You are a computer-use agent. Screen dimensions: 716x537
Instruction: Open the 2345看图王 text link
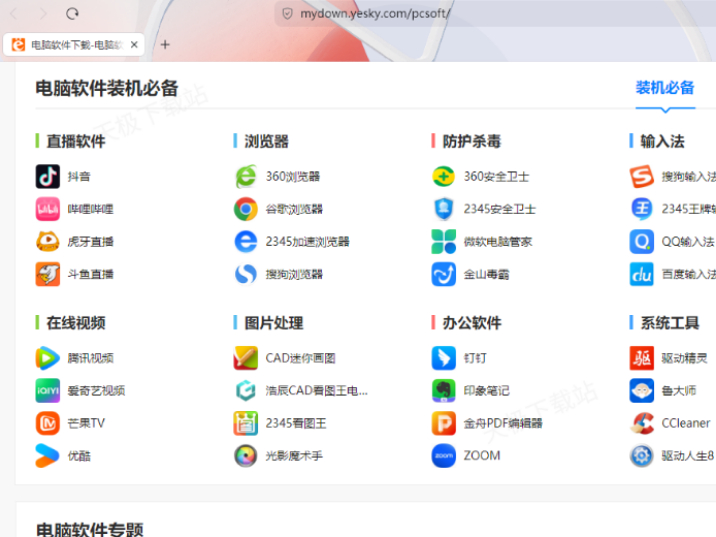click(296, 423)
